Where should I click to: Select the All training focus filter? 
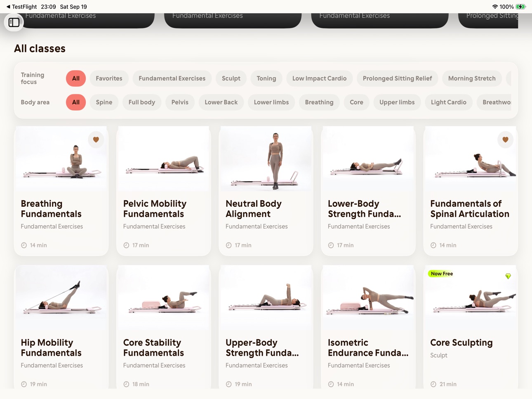76,78
